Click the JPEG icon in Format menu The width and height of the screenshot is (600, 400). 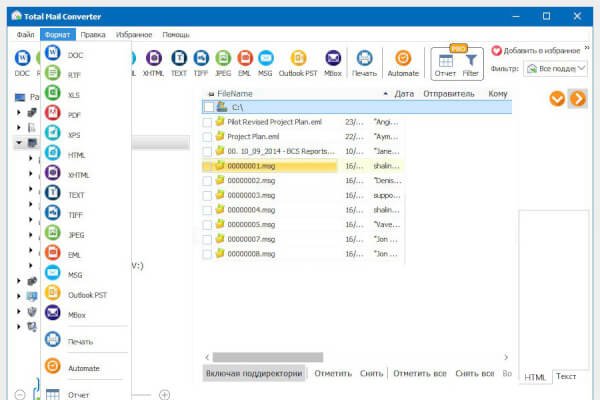(x=52, y=232)
